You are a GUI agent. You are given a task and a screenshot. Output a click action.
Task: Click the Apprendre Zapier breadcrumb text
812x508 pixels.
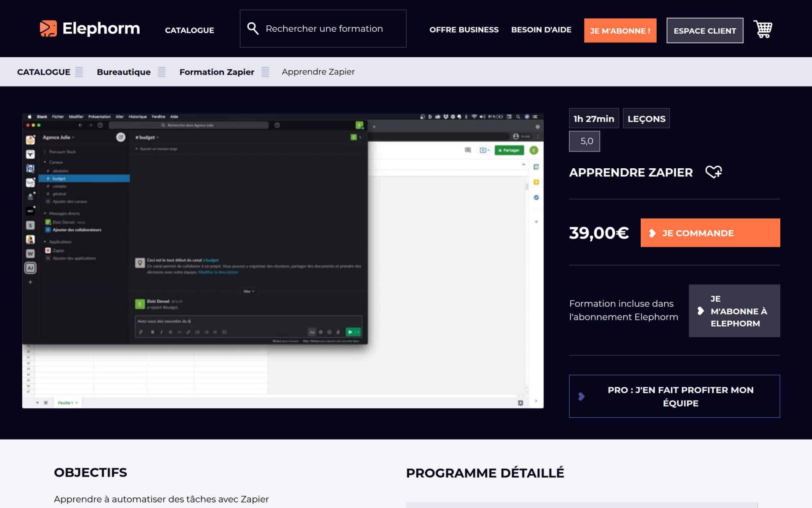pos(318,72)
